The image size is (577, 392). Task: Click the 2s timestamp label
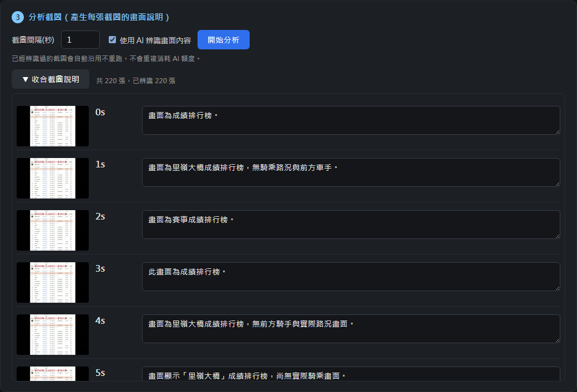point(100,217)
